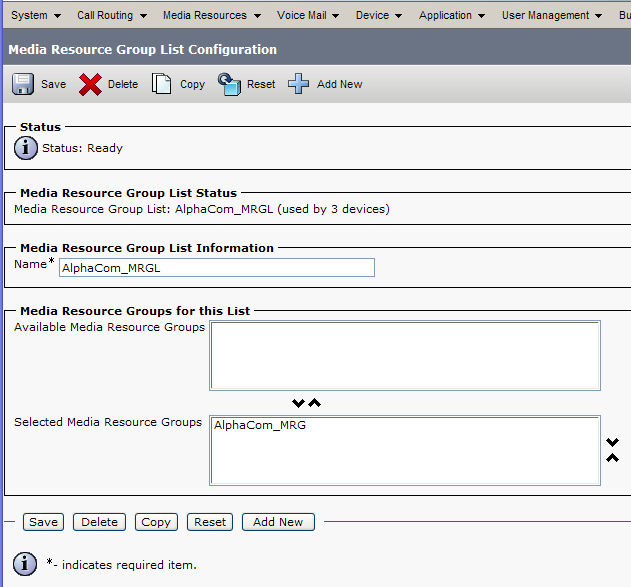Click the Name input field
This screenshot has width=631, height=587.
216,267
